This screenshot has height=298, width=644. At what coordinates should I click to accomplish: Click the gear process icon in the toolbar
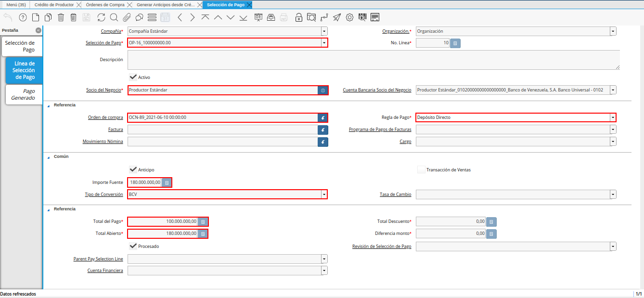click(x=349, y=18)
